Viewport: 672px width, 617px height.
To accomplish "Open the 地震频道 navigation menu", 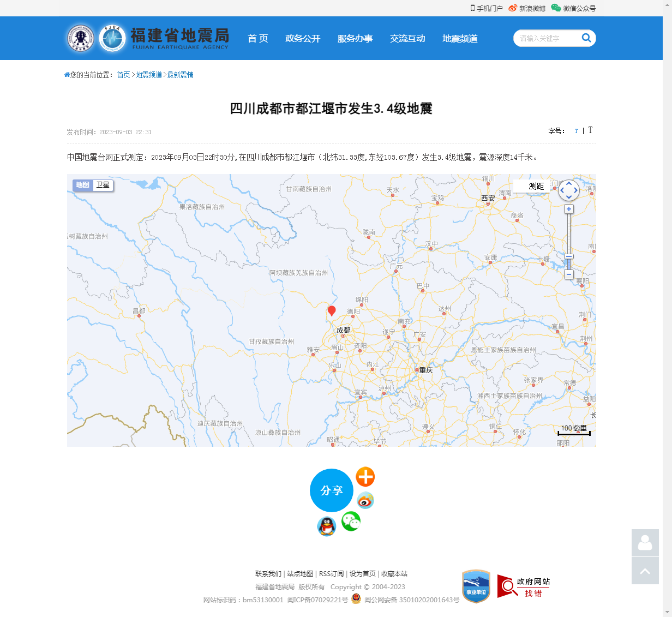I will [460, 38].
